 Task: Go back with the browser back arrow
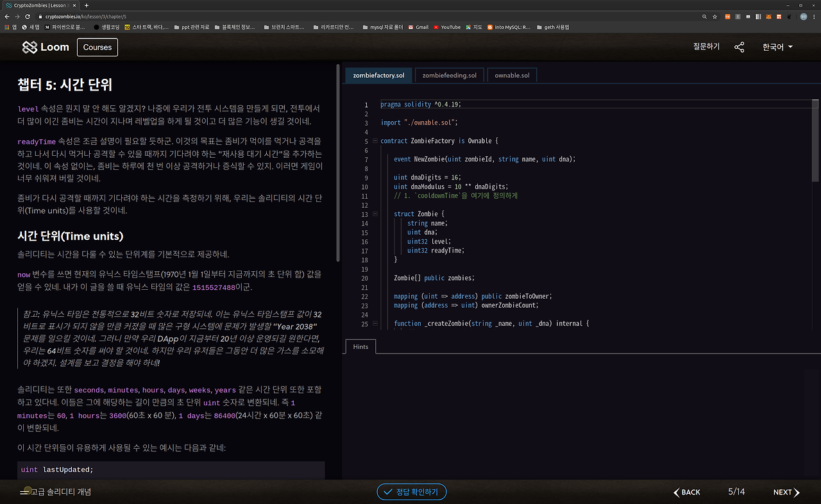pyautogui.click(x=7, y=16)
